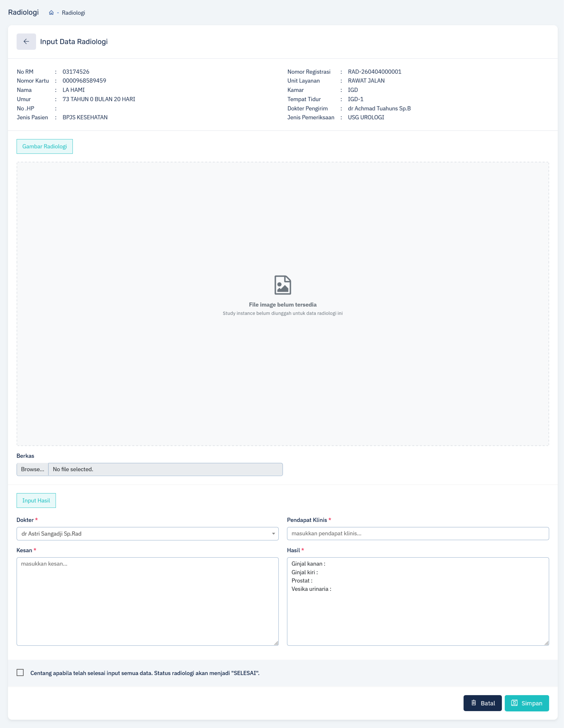Click the Centang apabila telah selesai label
The image size is (564, 728).
point(145,673)
